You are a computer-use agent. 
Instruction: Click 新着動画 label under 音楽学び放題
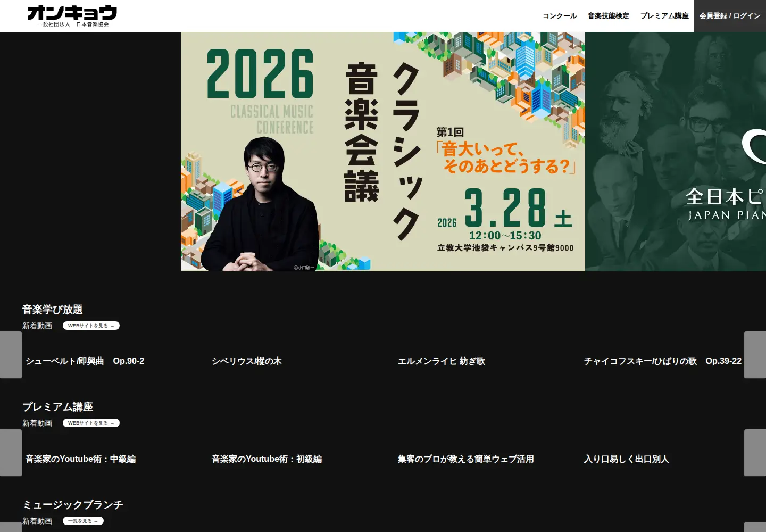click(37, 326)
